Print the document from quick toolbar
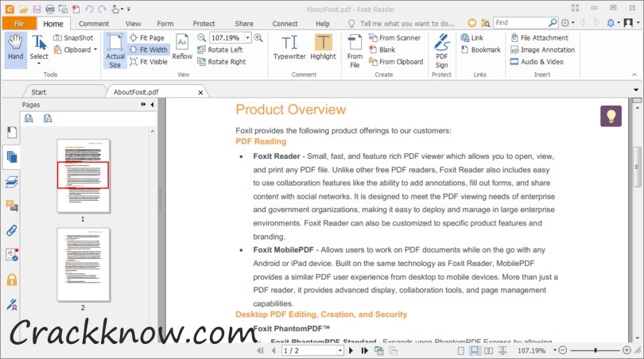This screenshot has height=359, width=644. (x=50, y=9)
